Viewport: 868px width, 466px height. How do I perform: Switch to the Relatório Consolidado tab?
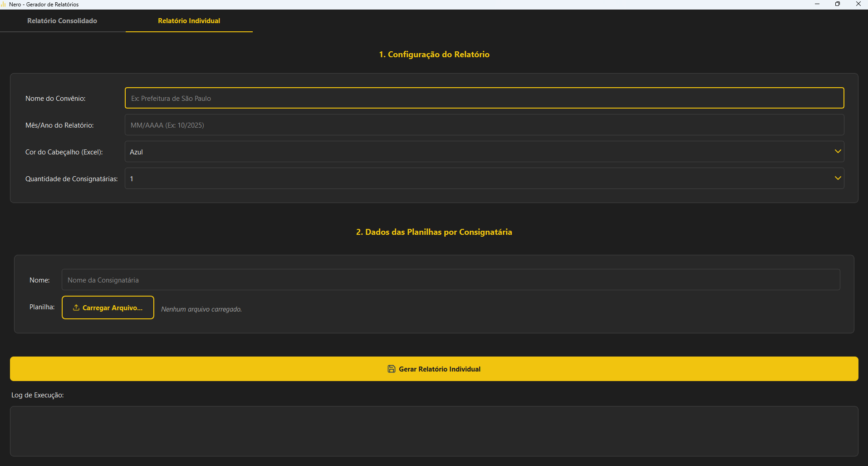(62, 21)
